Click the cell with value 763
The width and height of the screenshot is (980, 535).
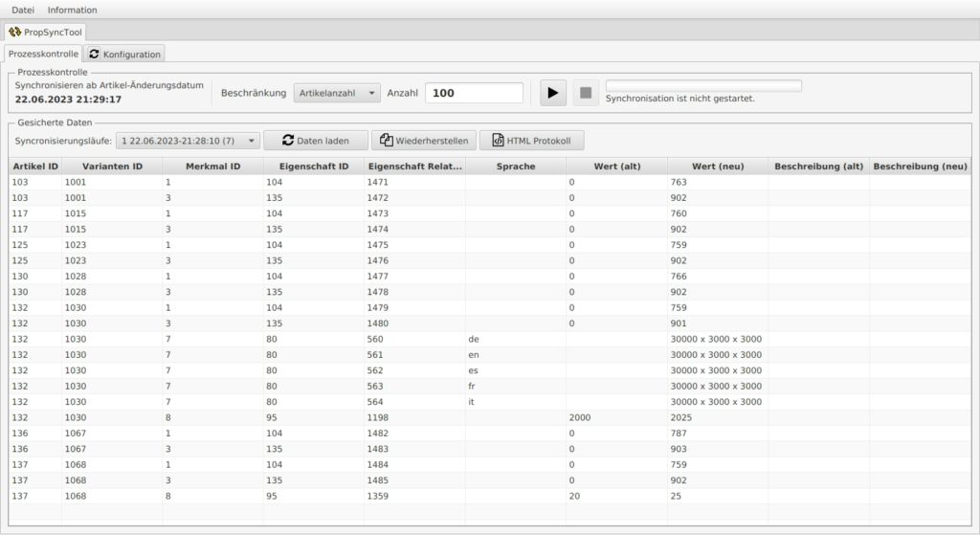pos(718,182)
